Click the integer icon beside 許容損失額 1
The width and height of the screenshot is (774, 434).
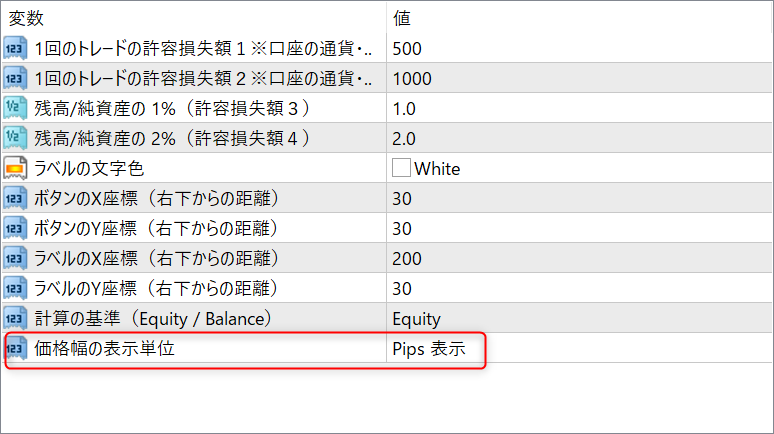(15, 48)
